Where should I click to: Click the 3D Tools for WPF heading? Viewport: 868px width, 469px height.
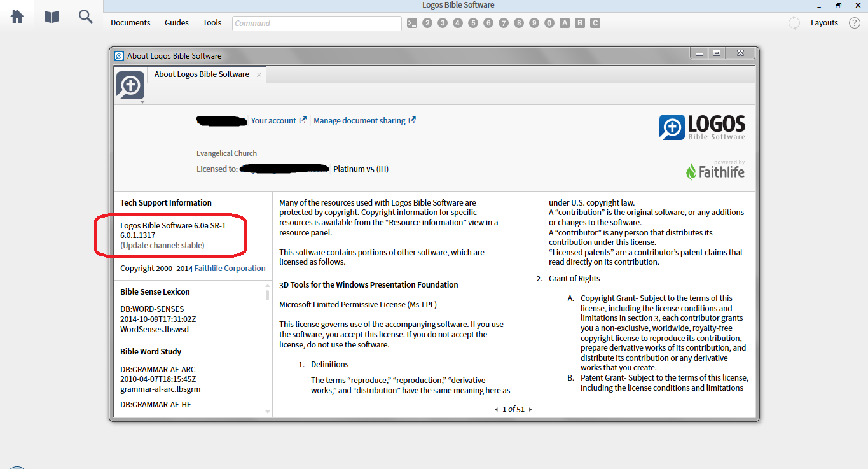[x=369, y=285]
